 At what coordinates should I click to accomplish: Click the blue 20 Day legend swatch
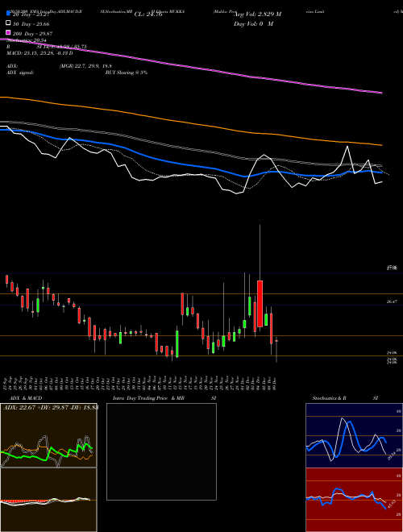[8, 14]
